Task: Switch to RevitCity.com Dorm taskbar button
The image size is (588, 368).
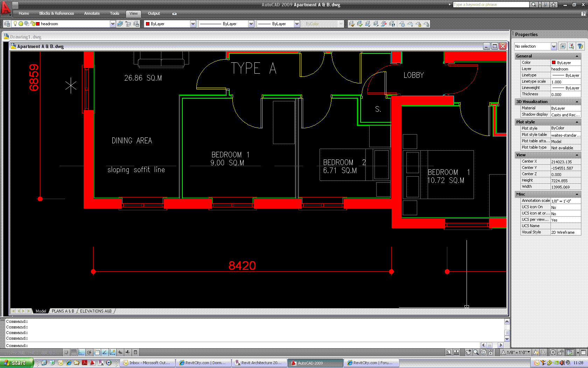Action: [x=203, y=363]
